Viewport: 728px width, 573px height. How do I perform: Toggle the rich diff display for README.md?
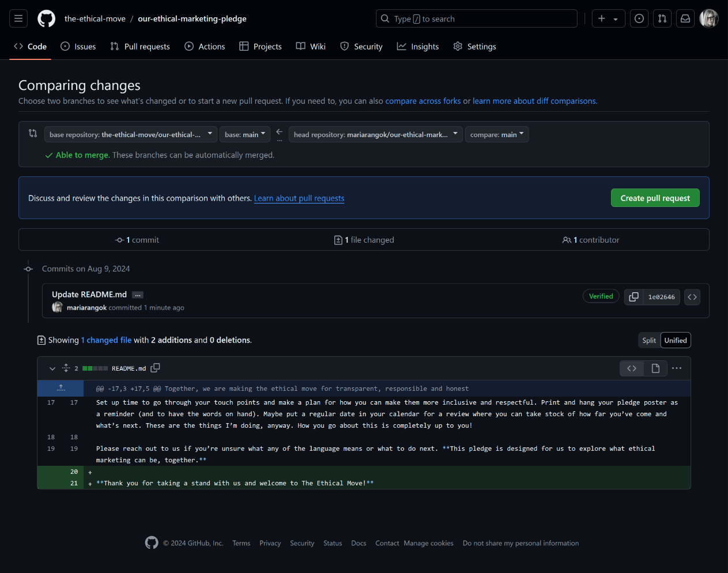(655, 368)
